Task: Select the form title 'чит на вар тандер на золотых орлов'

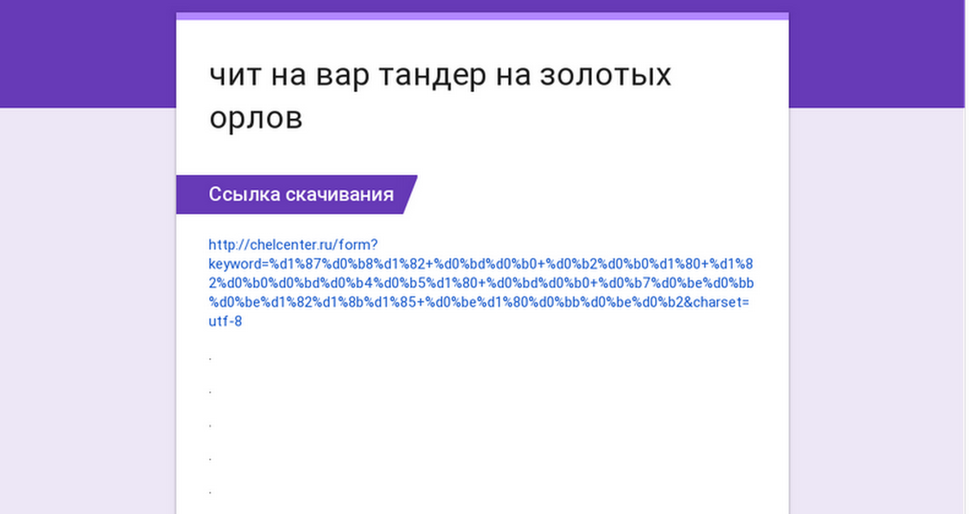Action: (441, 96)
